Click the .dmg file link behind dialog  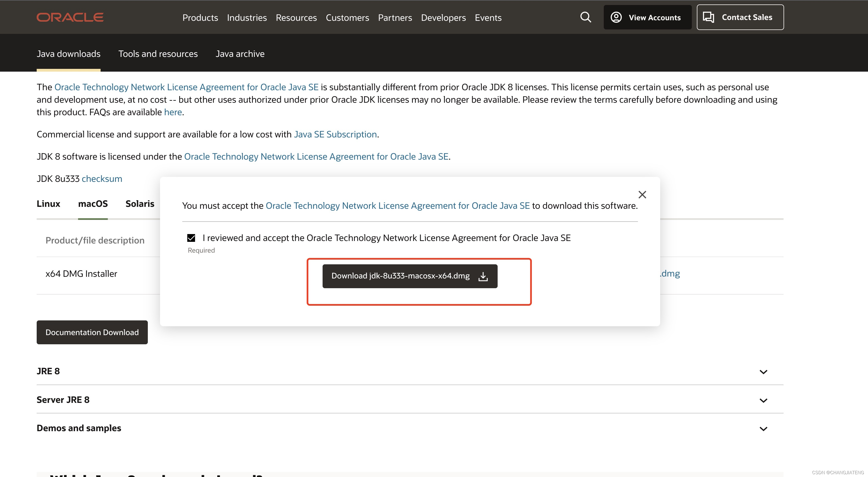[x=670, y=273]
